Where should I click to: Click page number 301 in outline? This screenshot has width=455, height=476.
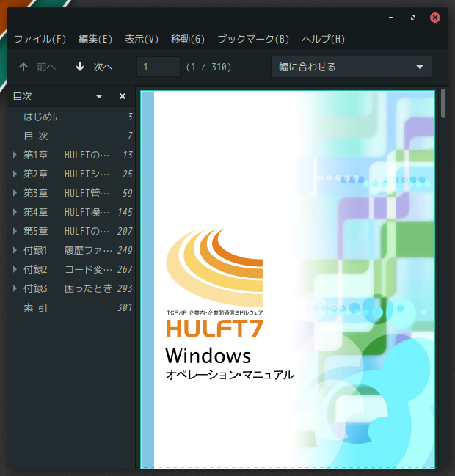coord(125,308)
